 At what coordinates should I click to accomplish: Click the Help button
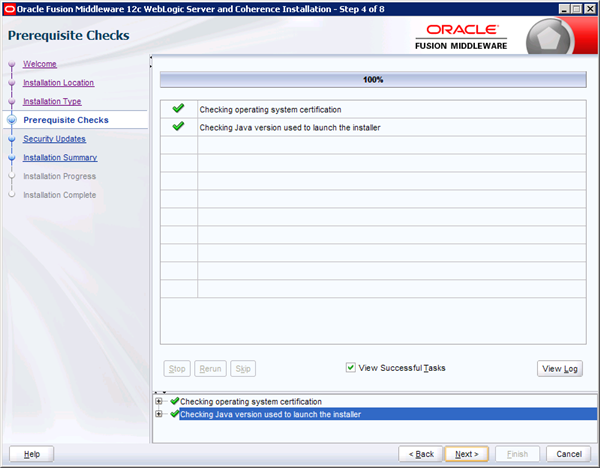[x=32, y=454]
